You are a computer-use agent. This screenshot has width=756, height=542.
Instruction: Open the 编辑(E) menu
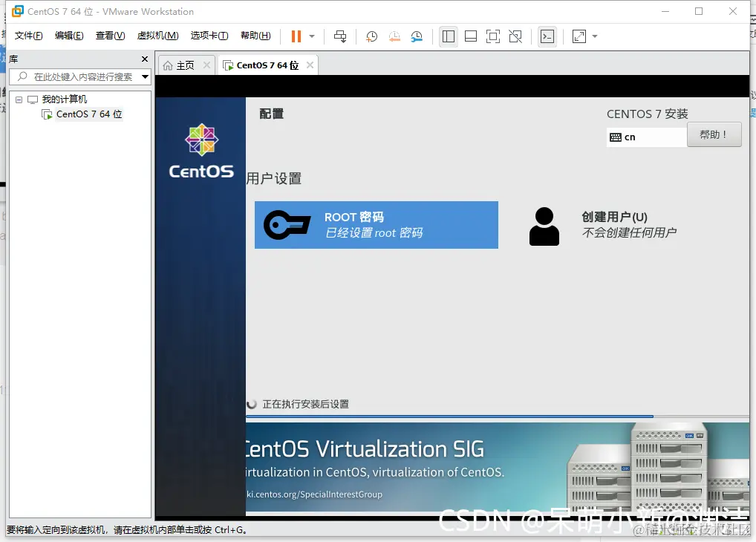coord(69,36)
